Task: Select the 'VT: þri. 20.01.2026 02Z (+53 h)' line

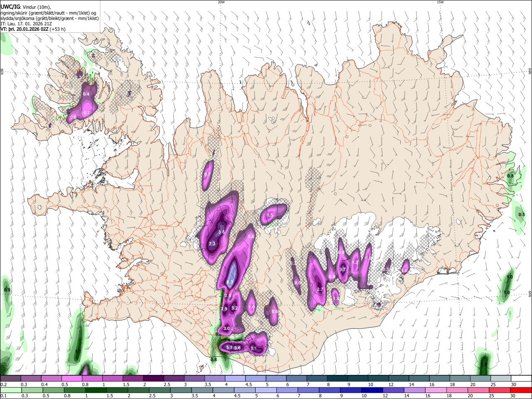Action: (x=33, y=29)
